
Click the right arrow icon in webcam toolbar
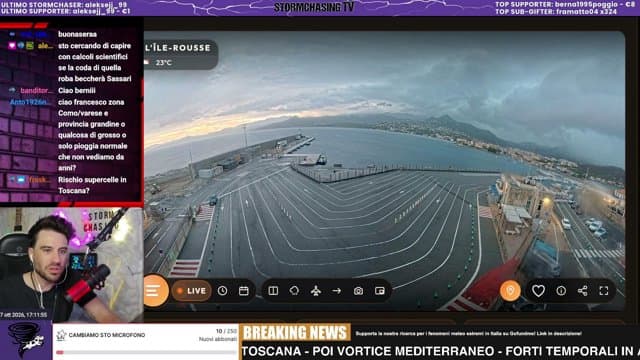pos(337,291)
